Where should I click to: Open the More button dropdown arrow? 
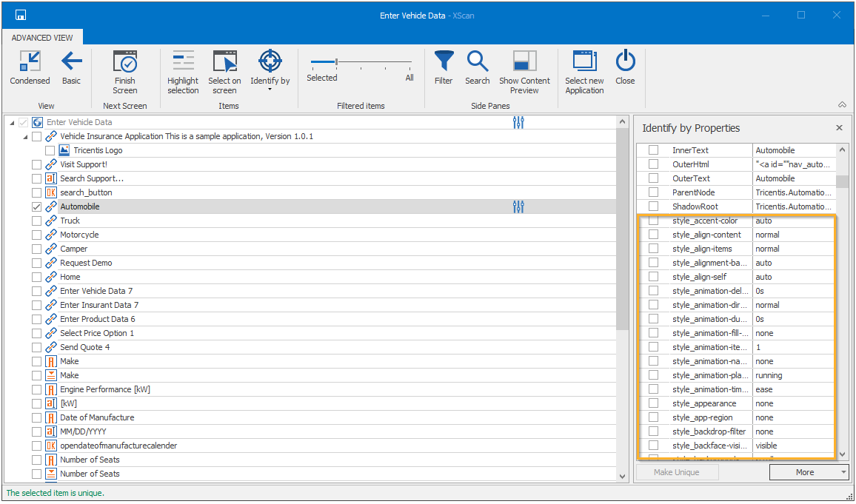843,472
